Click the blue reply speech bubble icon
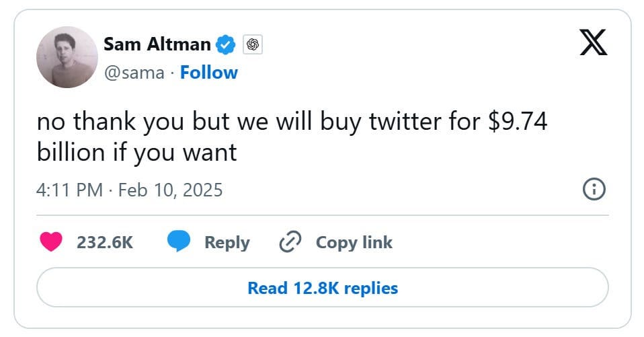Screen dimensions: 644x337 tap(178, 242)
